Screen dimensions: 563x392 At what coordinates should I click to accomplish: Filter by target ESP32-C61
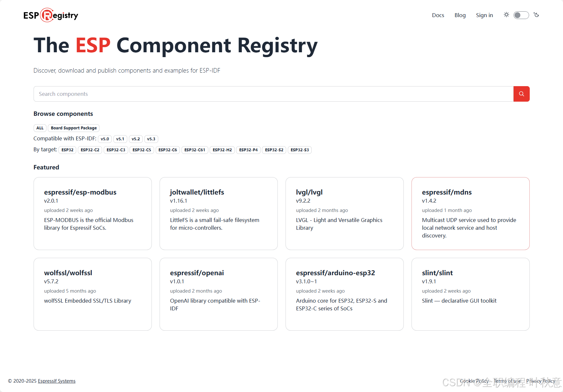coord(195,150)
